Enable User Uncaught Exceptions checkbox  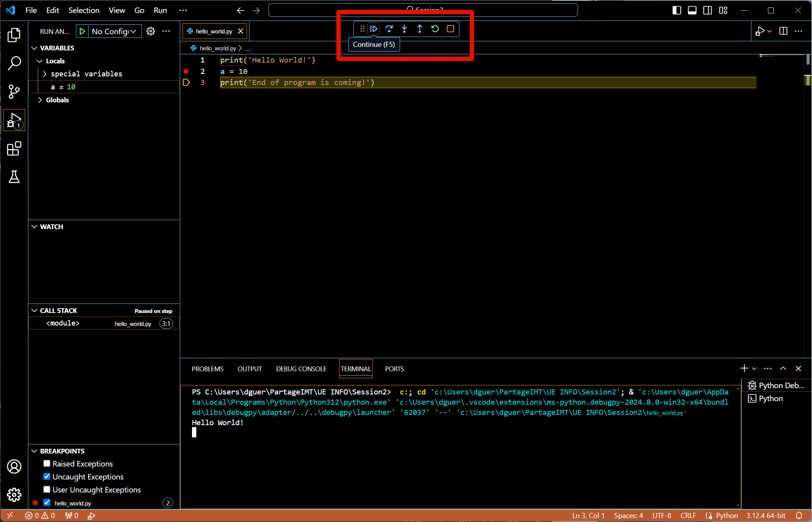pos(47,489)
